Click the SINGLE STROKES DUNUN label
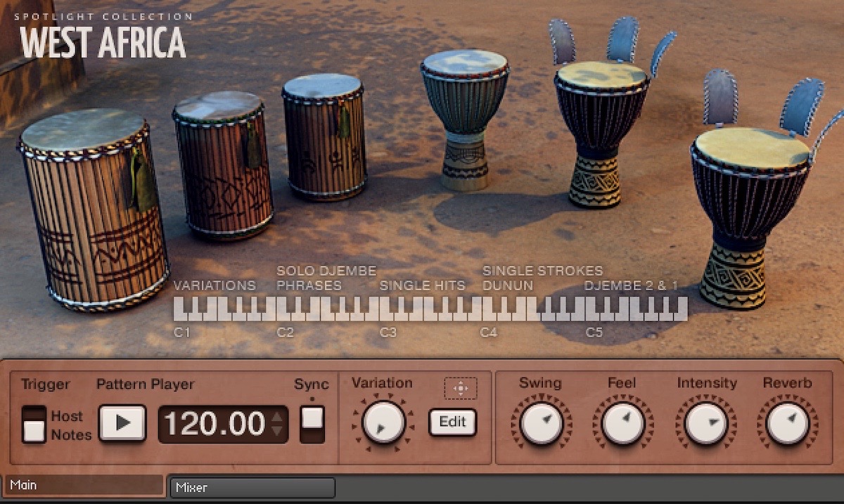 542,278
